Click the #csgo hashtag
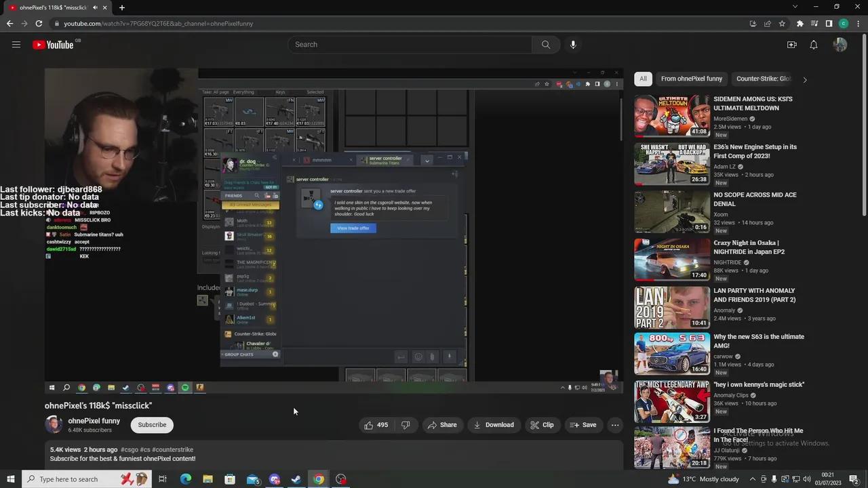Image resolution: width=868 pixels, height=488 pixels. [x=130, y=449]
